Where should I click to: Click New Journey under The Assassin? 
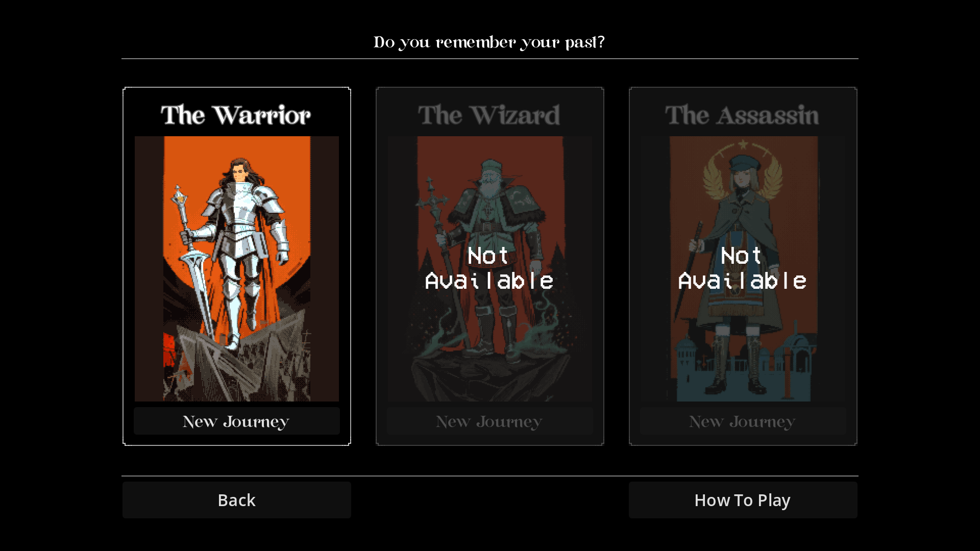point(743,421)
